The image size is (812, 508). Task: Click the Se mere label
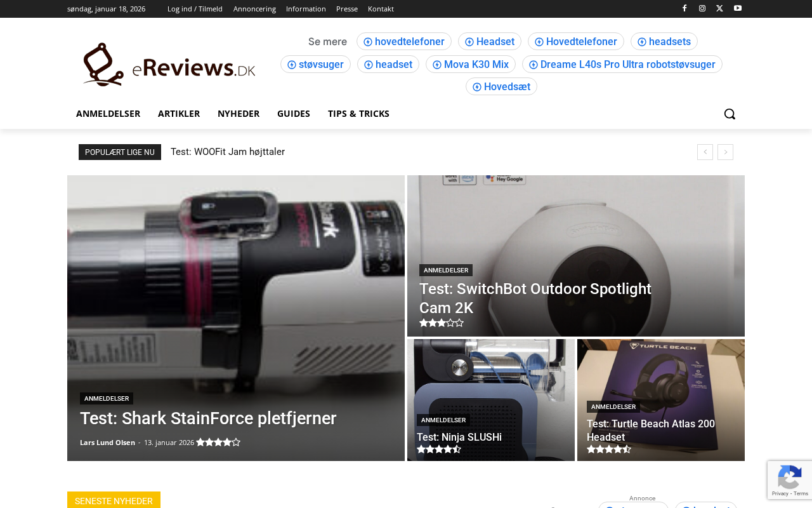pyautogui.click(x=327, y=42)
